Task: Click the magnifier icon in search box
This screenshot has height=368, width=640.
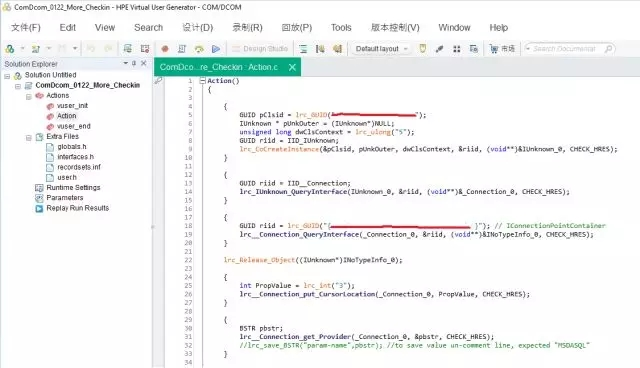Action: (x=608, y=49)
